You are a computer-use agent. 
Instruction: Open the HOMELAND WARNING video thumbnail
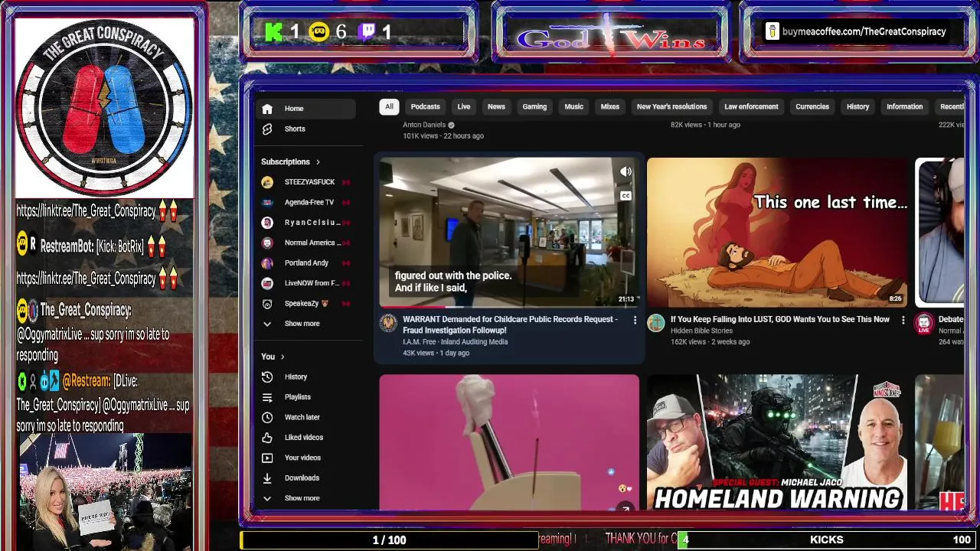click(x=777, y=442)
